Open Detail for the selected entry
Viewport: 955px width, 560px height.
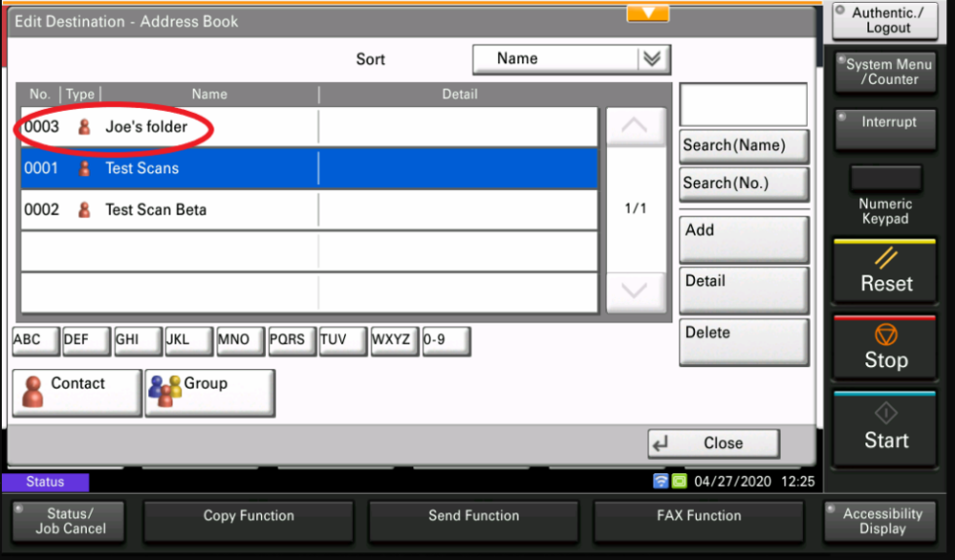click(x=744, y=290)
